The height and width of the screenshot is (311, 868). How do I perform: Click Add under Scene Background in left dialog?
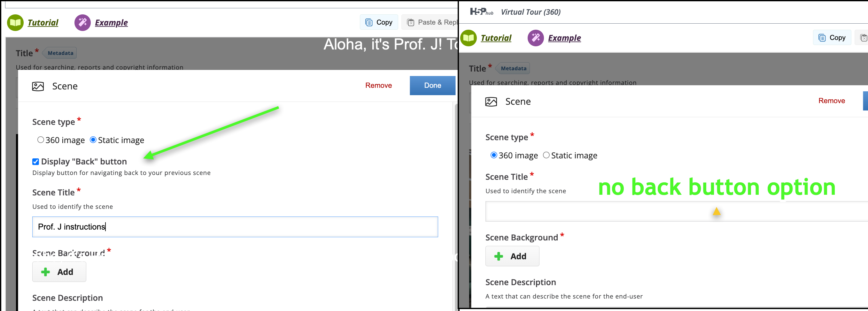pyautogui.click(x=59, y=272)
